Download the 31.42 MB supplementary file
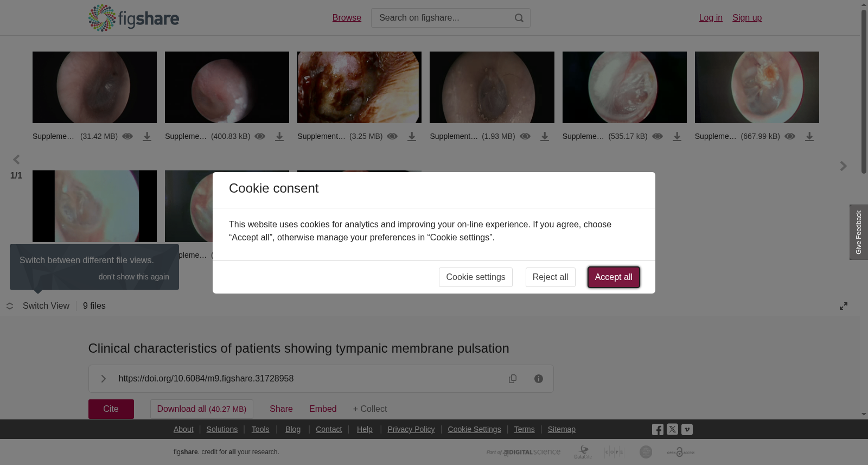The image size is (868, 465). click(147, 137)
